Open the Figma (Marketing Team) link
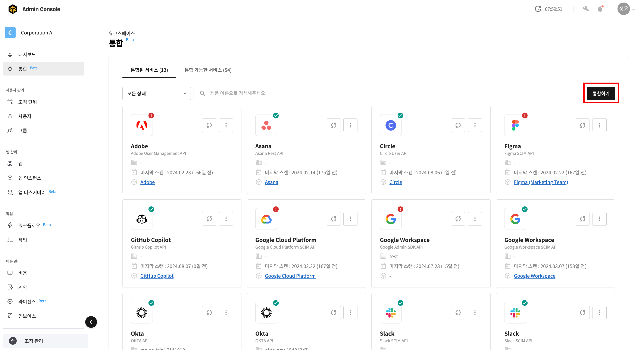Viewport: 644px width, 350px height. pos(541,182)
